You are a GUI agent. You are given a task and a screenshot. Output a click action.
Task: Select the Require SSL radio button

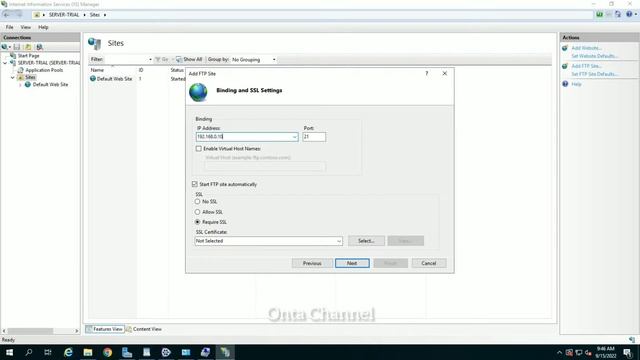point(198,222)
